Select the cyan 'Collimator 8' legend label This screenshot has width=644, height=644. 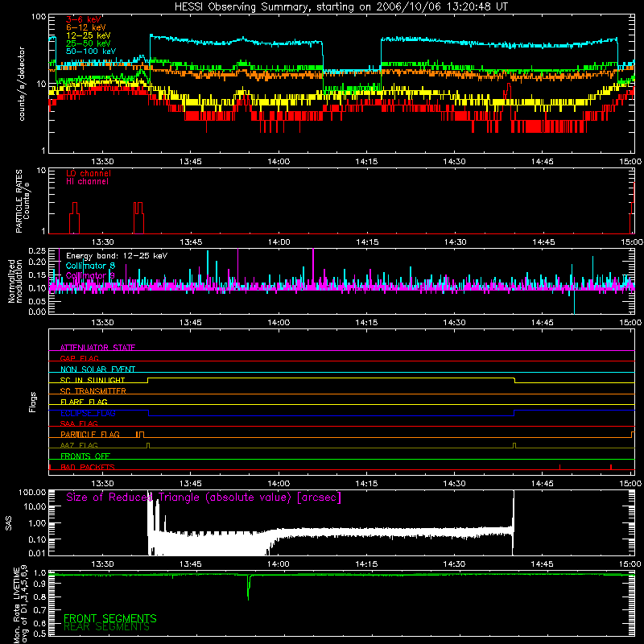coord(90,266)
